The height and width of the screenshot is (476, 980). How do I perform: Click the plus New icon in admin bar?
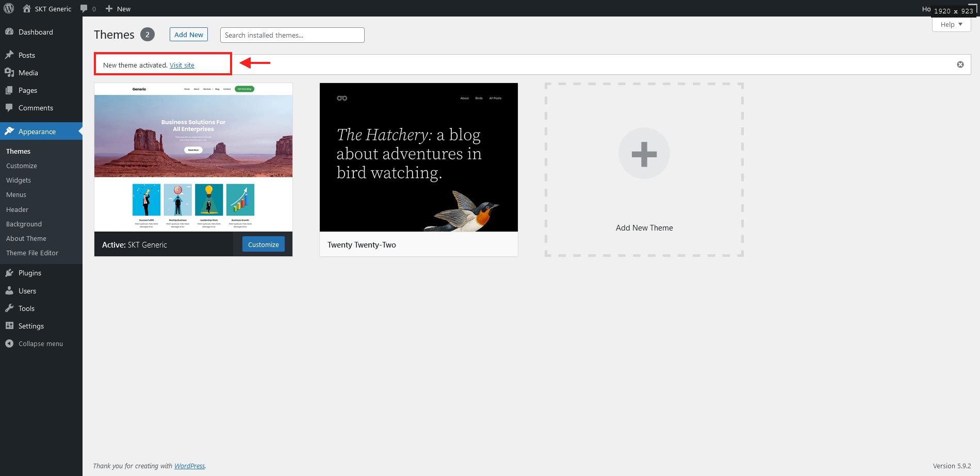click(x=109, y=9)
